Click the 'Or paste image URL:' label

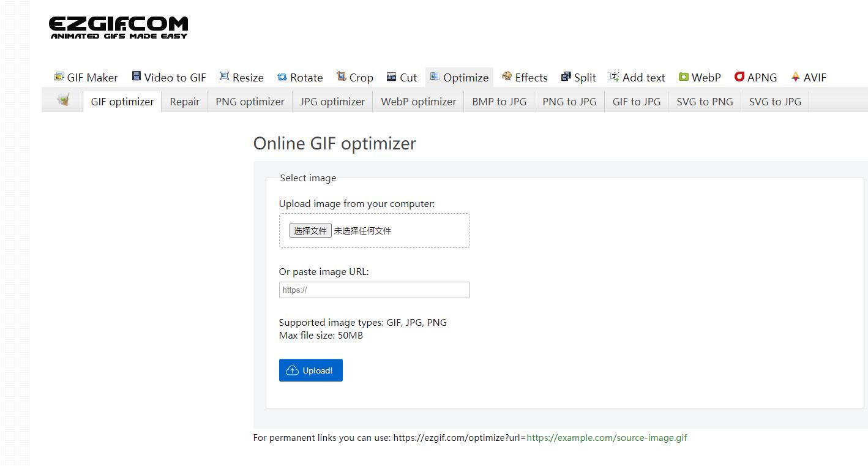(x=324, y=272)
